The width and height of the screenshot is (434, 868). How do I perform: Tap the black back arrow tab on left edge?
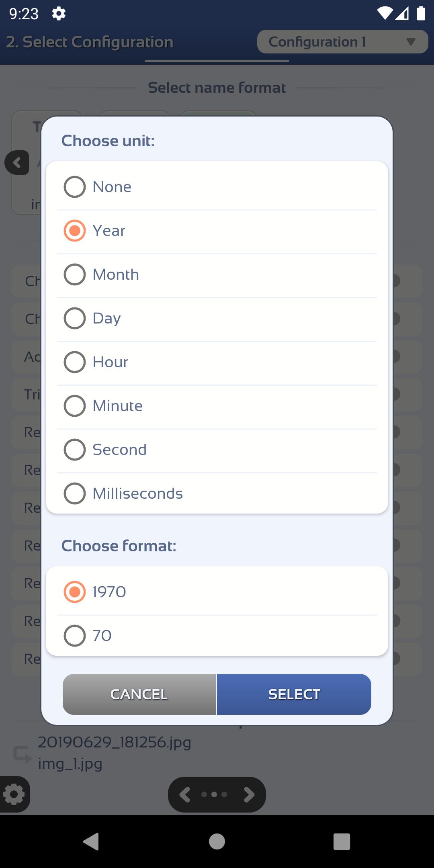click(17, 163)
